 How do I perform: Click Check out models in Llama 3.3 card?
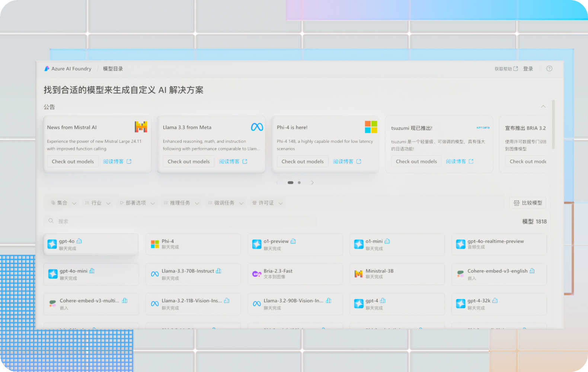[x=189, y=161]
